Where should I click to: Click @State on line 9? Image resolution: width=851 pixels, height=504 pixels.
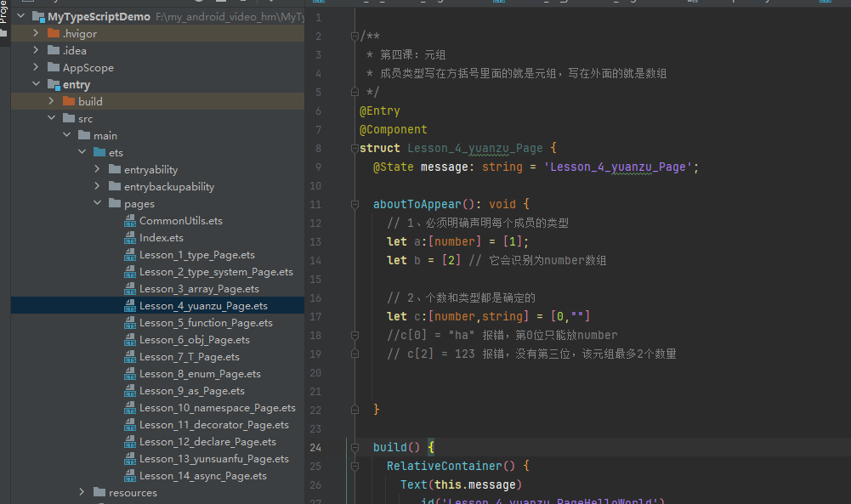coord(393,167)
